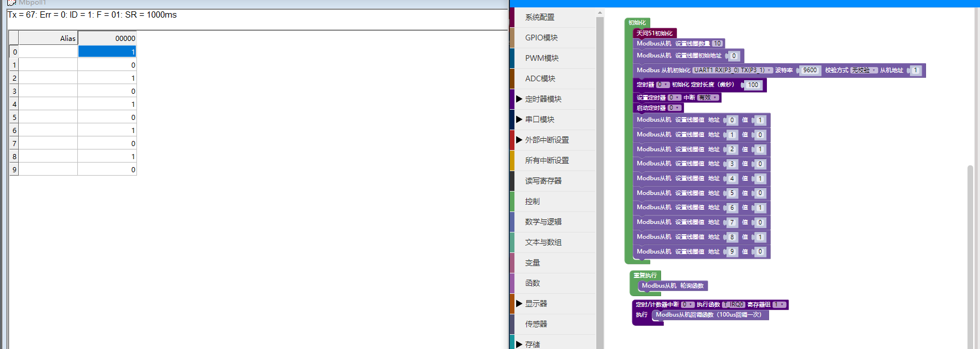Viewport: 980px width, 349px height.
Task: Click the 定时长度 100 value field
Action: point(753,85)
